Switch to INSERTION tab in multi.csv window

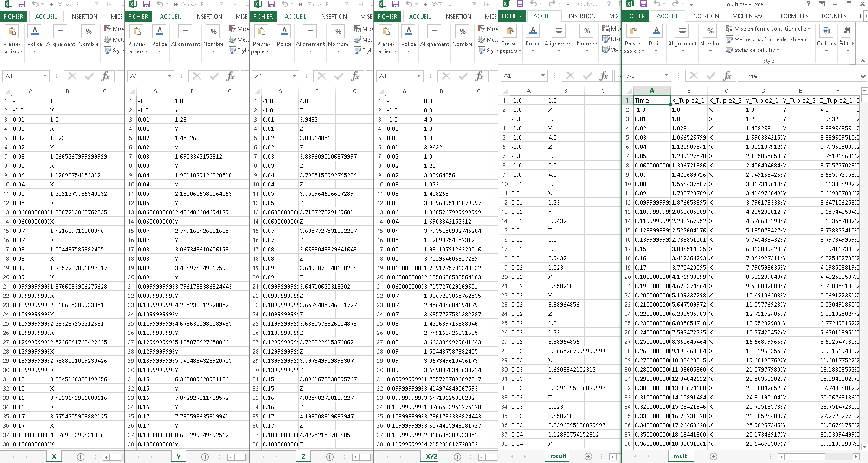[705, 16]
